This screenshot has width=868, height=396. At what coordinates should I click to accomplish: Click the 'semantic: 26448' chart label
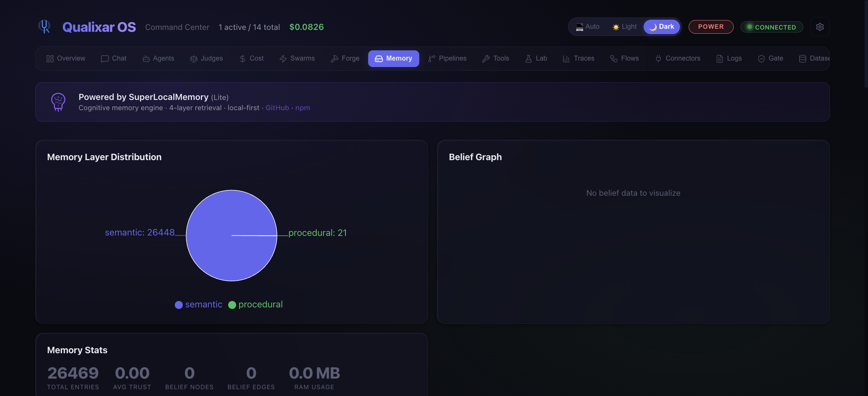tap(140, 232)
